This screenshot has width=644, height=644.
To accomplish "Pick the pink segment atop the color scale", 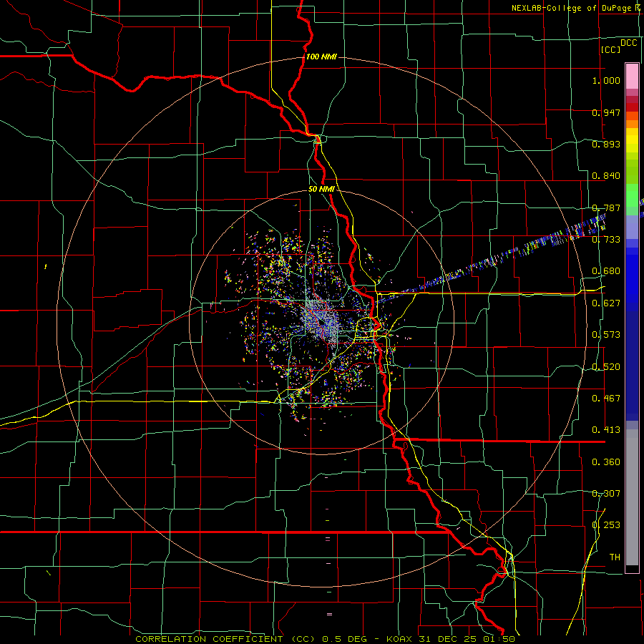I will point(632,76).
